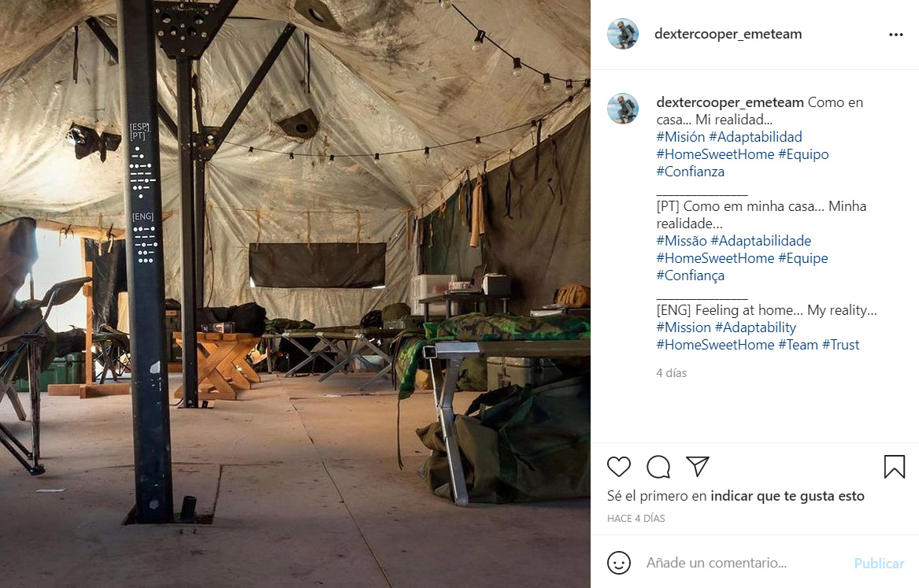Image resolution: width=919 pixels, height=588 pixels.
Task: Follow the #Misión hashtag link
Action: [x=680, y=137]
